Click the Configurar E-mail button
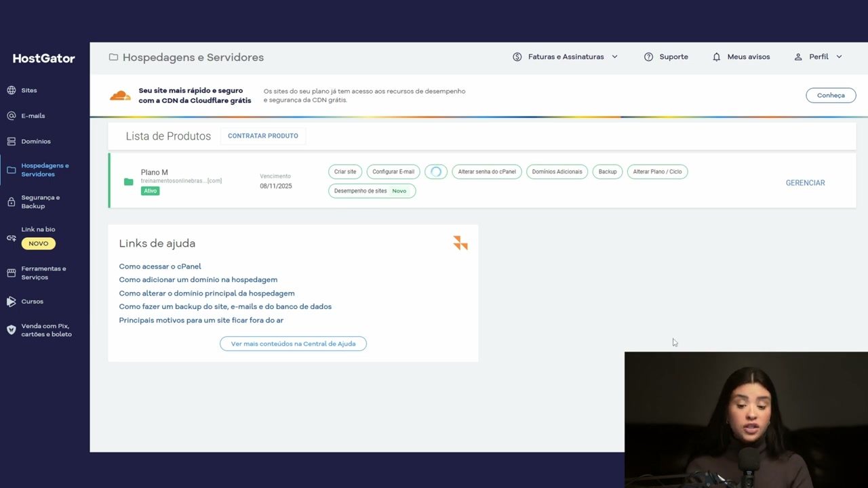 [x=393, y=172]
